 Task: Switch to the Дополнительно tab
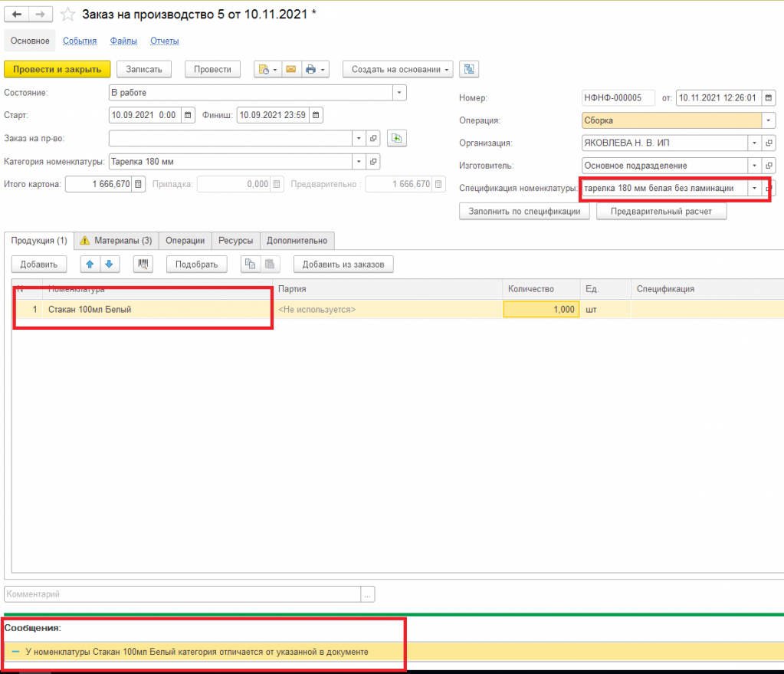click(297, 241)
